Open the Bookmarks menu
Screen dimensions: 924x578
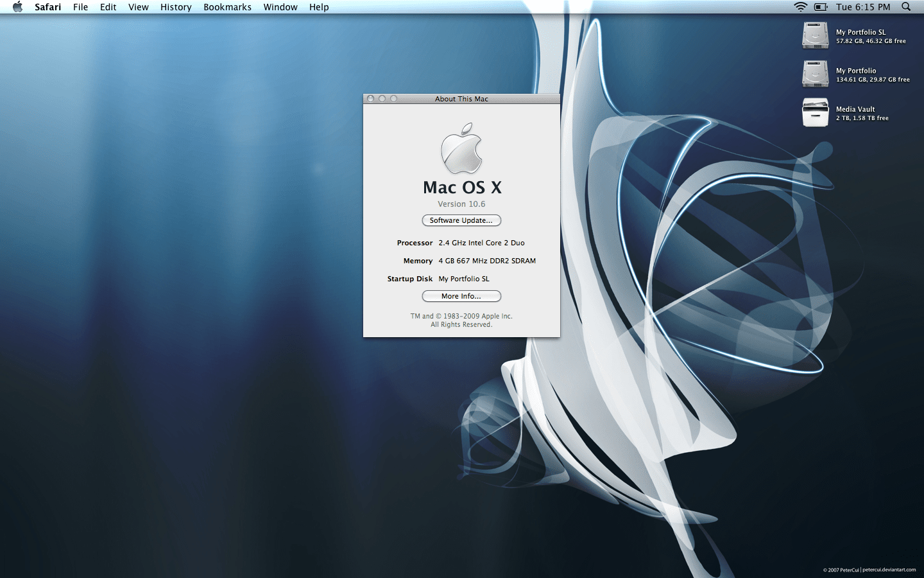coord(227,7)
